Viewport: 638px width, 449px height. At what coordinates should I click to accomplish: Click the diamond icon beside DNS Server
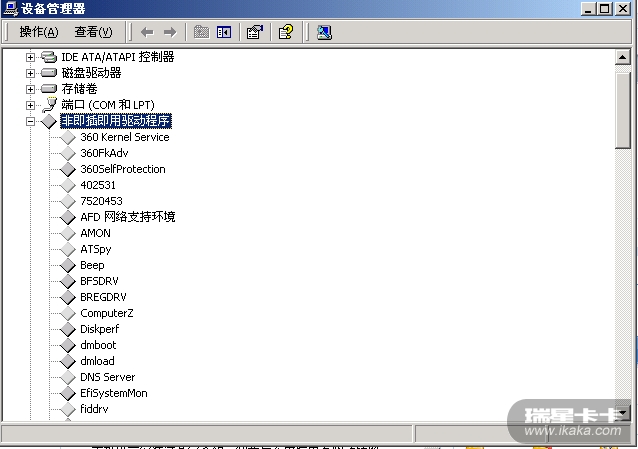[68, 377]
